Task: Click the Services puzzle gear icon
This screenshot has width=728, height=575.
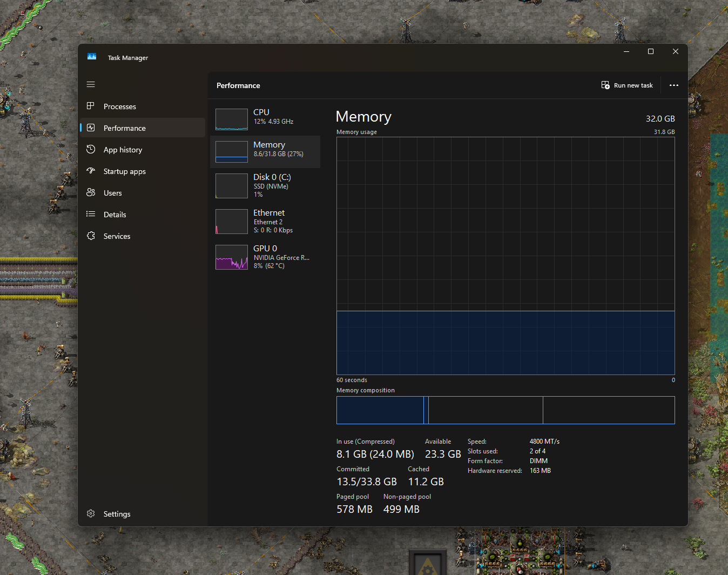Action: point(91,236)
